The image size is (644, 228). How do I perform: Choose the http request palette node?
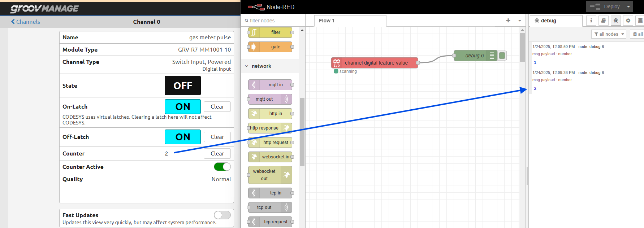[270, 142]
